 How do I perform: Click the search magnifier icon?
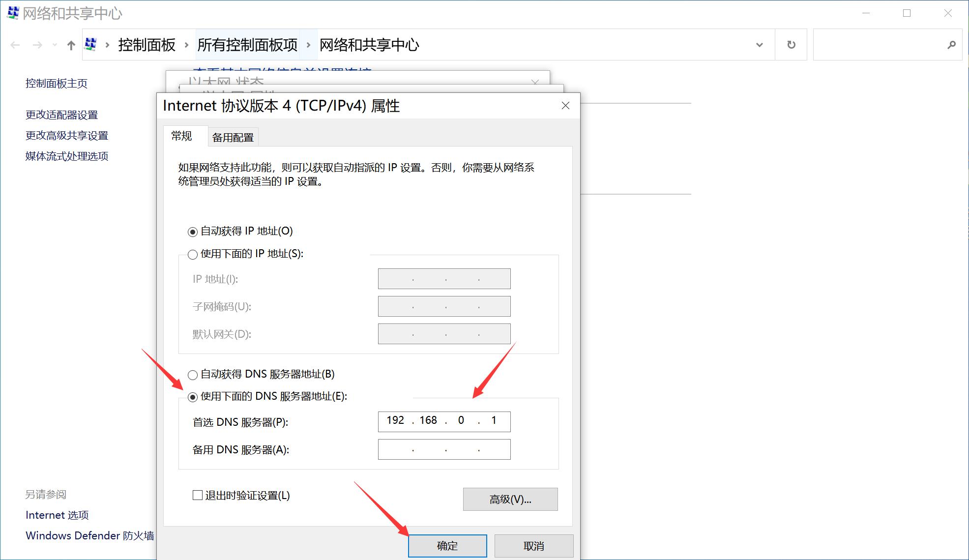(x=951, y=45)
